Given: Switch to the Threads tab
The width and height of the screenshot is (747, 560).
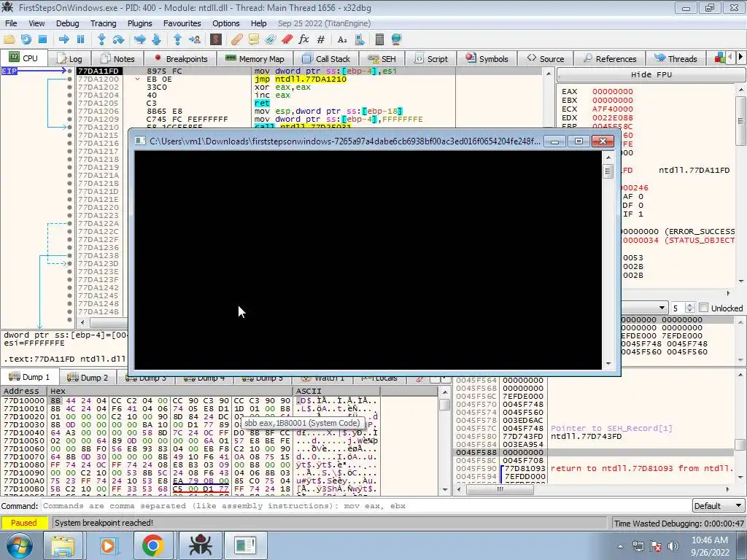Looking at the screenshot, I should click(x=676, y=59).
